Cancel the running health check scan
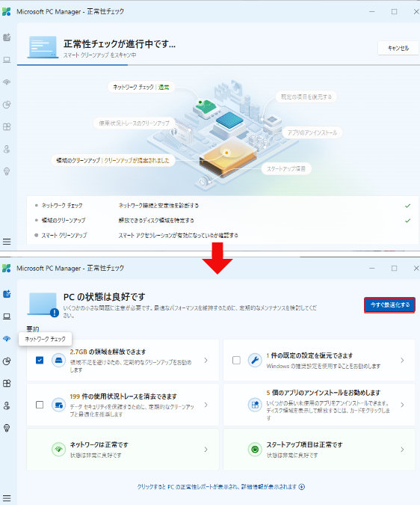The height and width of the screenshot is (505, 420). 398,49
